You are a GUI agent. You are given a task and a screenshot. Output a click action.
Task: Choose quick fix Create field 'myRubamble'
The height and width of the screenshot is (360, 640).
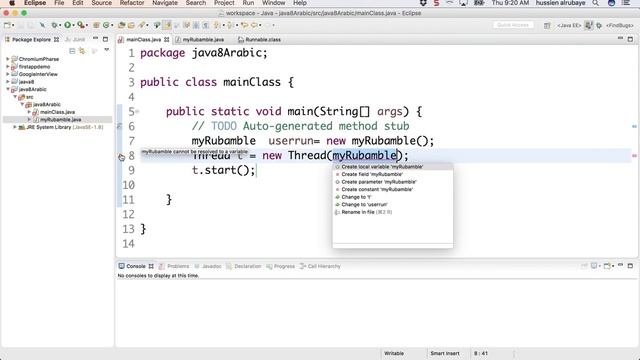pyautogui.click(x=393, y=174)
